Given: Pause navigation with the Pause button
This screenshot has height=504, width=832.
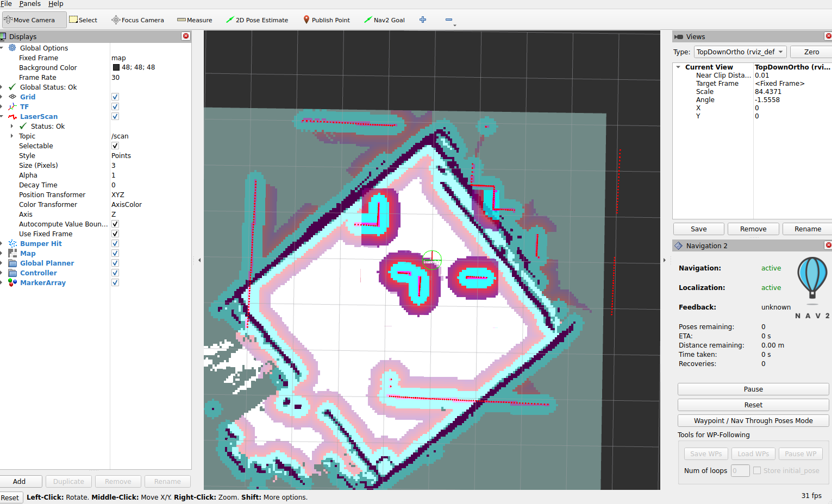Looking at the screenshot, I should click(x=753, y=389).
